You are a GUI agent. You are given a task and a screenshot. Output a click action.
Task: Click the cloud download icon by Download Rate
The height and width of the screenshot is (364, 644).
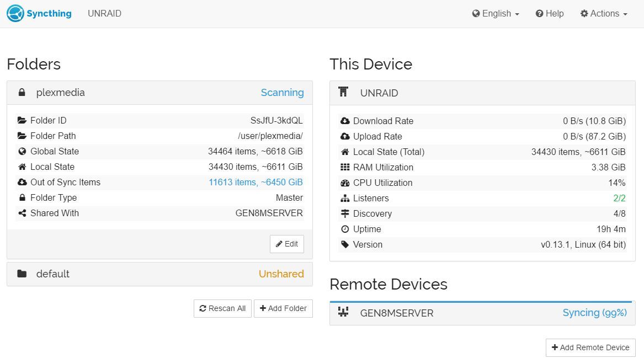coord(345,121)
